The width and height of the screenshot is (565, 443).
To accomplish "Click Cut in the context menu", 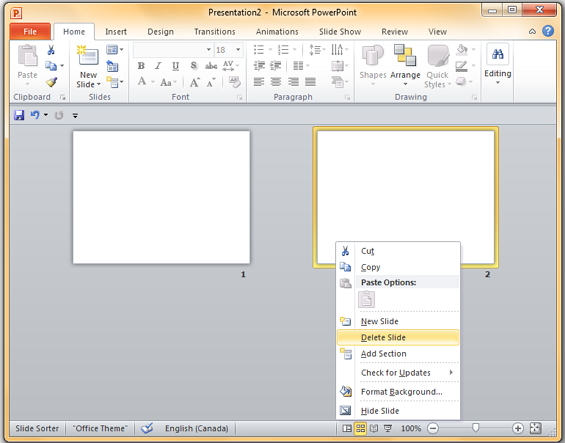I will (398, 251).
